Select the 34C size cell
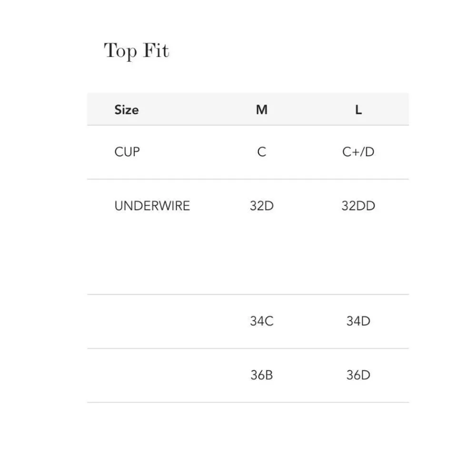This screenshot has width=476, height=476. [262, 321]
